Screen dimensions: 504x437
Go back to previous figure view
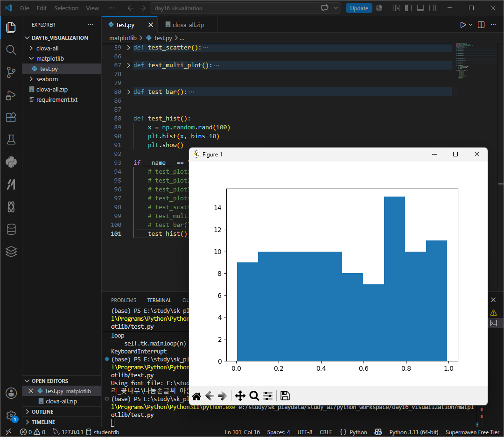210,396
